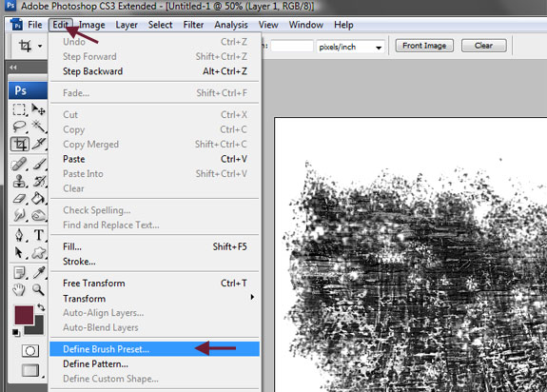Open the Layer menu
The height and width of the screenshot is (392, 547).
127,25
